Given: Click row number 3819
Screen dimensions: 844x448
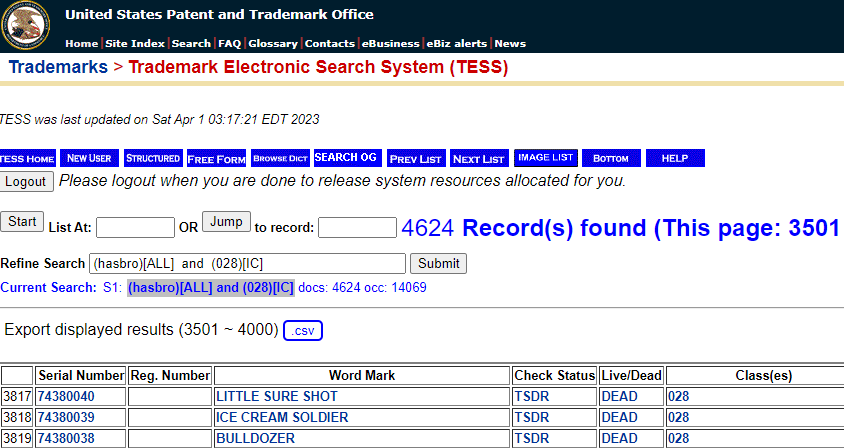Looking at the screenshot, I should click(x=17, y=438).
